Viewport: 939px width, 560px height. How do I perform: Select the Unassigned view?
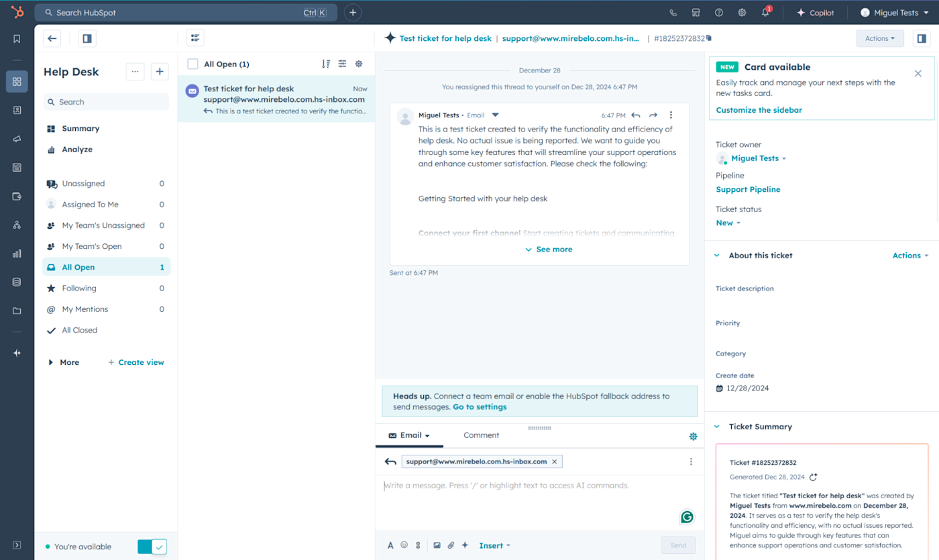tap(106, 184)
